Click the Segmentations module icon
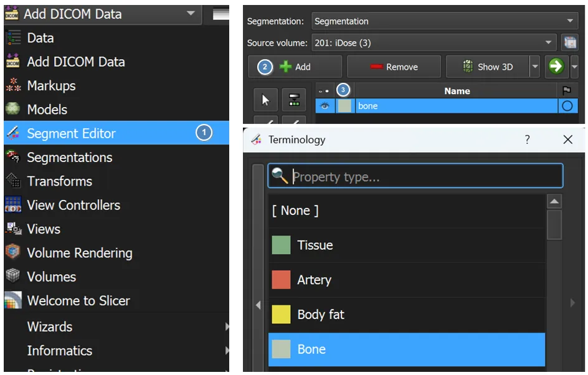 13,156
